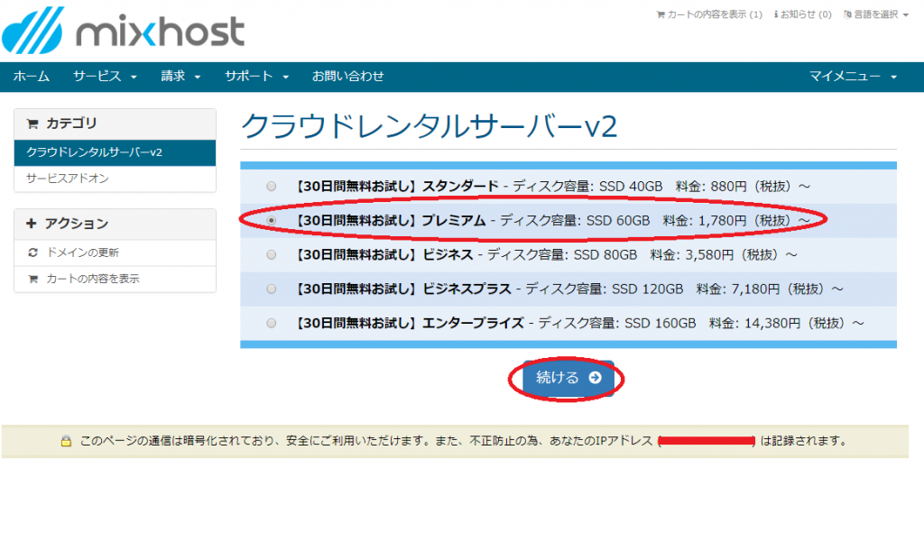This screenshot has width=924, height=560.
Task: Open サービスアドオン category link
Action: pyautogui.click(x=68, y=179)
